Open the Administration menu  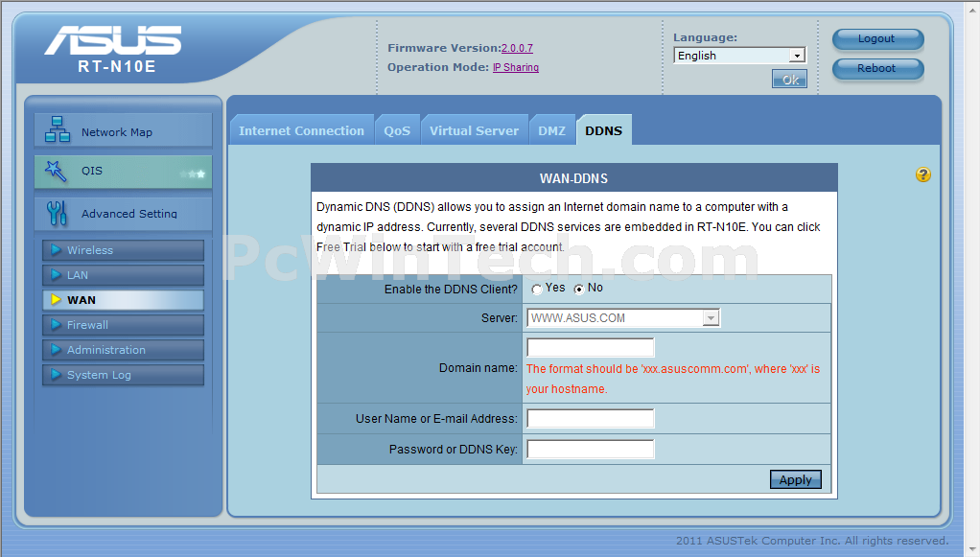[x=123, y=350]
